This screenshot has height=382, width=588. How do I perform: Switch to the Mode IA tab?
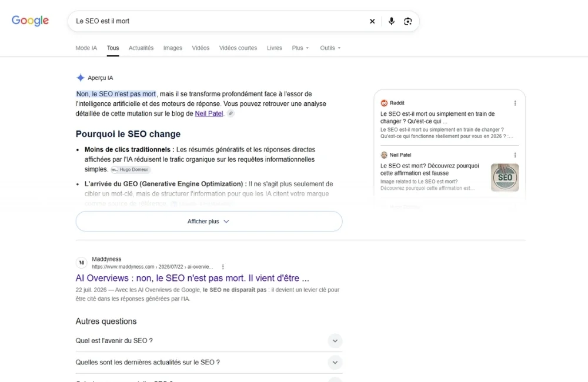point(86,48)
